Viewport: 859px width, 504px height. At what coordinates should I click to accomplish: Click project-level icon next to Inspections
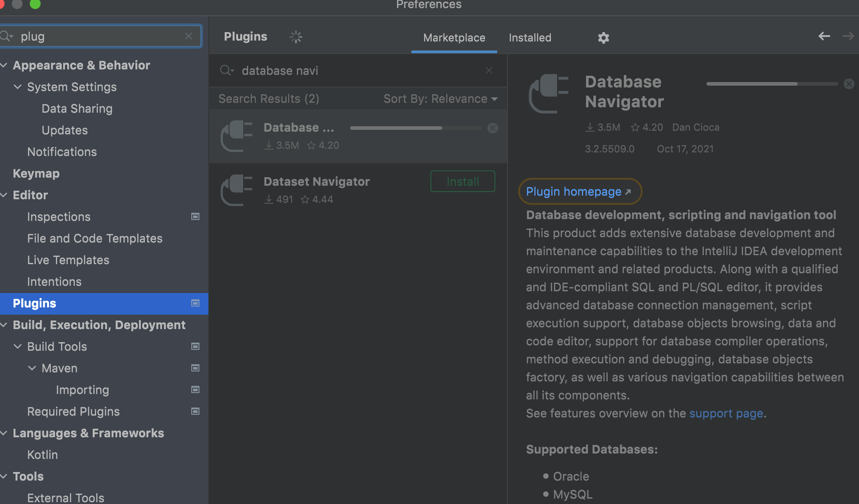(x=195, y=217)
